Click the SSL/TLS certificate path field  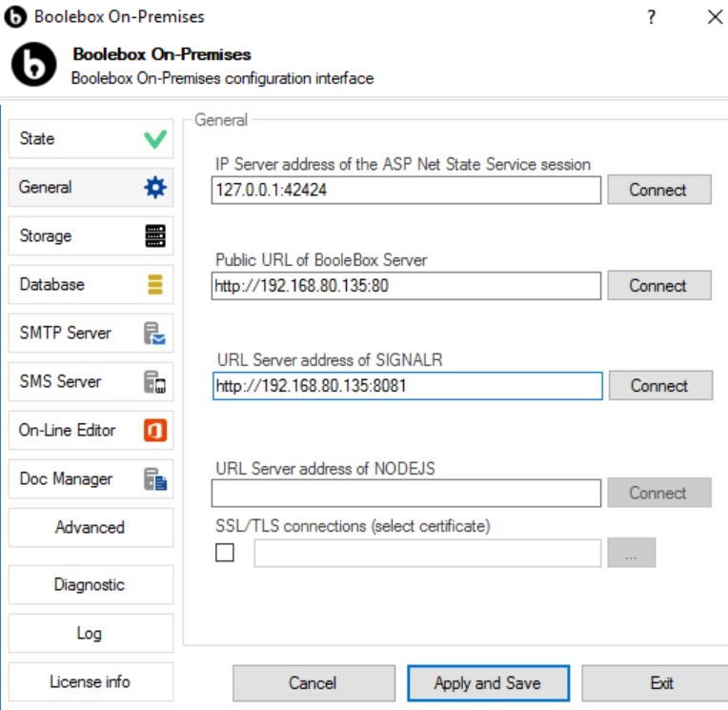(x=428, y=553)
